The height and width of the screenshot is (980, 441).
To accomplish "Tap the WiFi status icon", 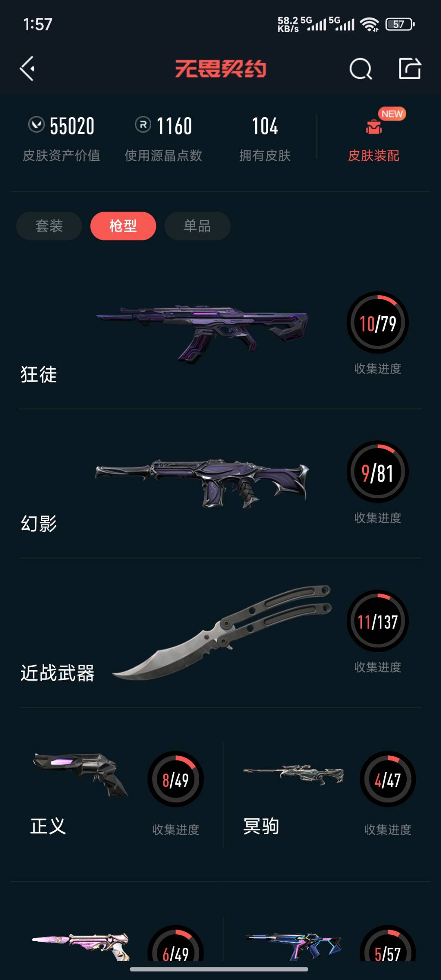I will (x=369, y=24).
